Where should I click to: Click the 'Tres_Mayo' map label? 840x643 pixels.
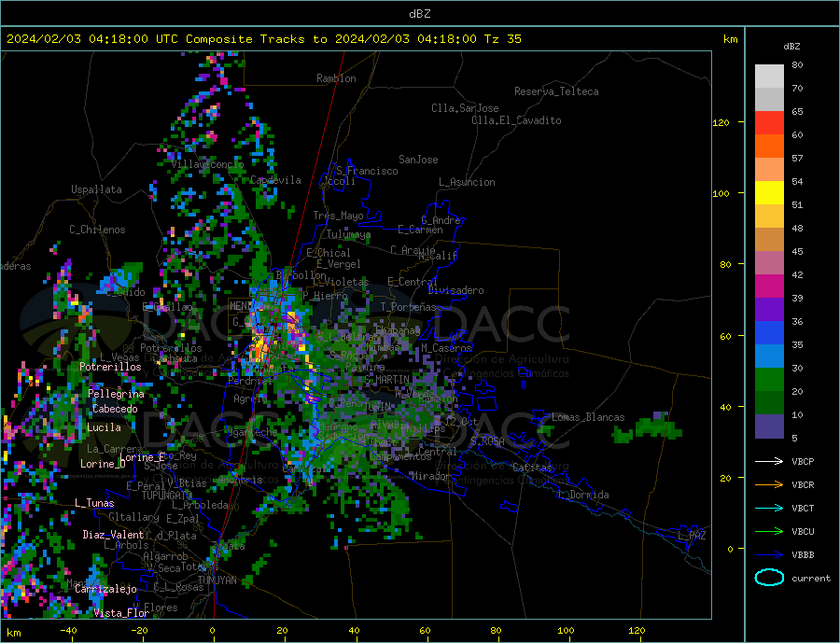pyautogui.click(x=338, y=216)
